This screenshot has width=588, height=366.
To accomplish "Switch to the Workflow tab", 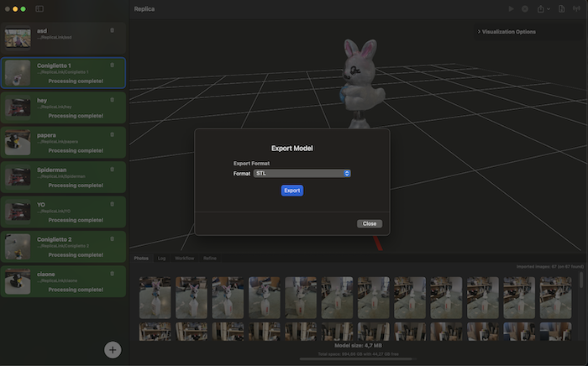I will coord(184,259).
